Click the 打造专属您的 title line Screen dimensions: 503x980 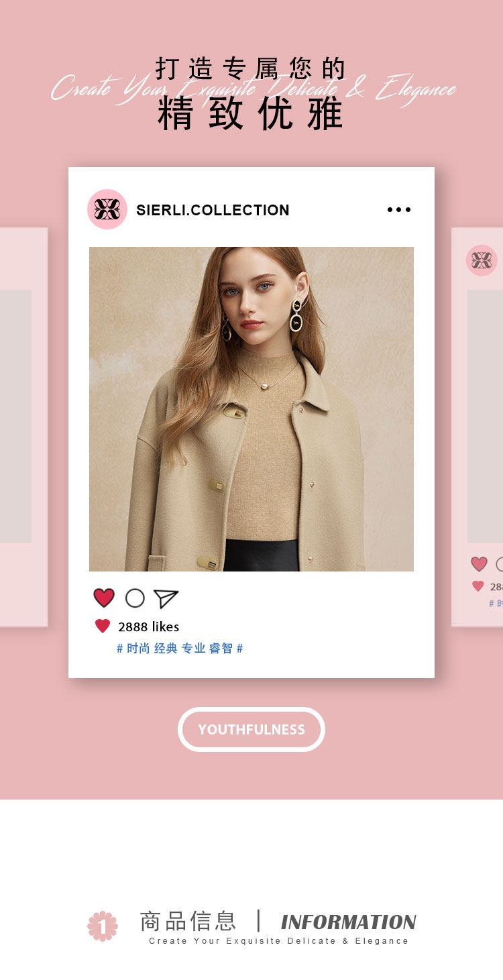tap(251, 69)
